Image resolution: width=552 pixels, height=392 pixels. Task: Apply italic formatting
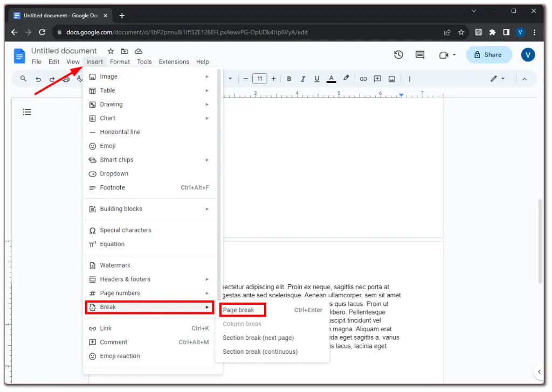click(303, 79)
